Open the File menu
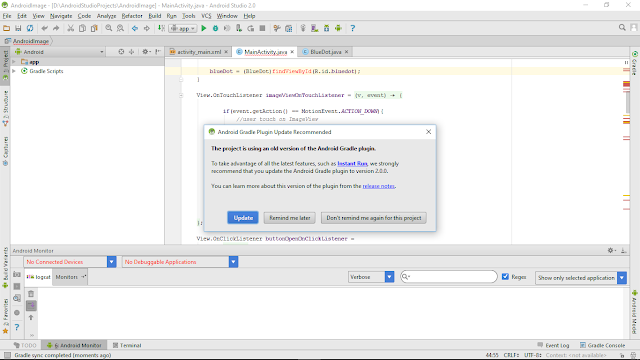 coord(7,16)
